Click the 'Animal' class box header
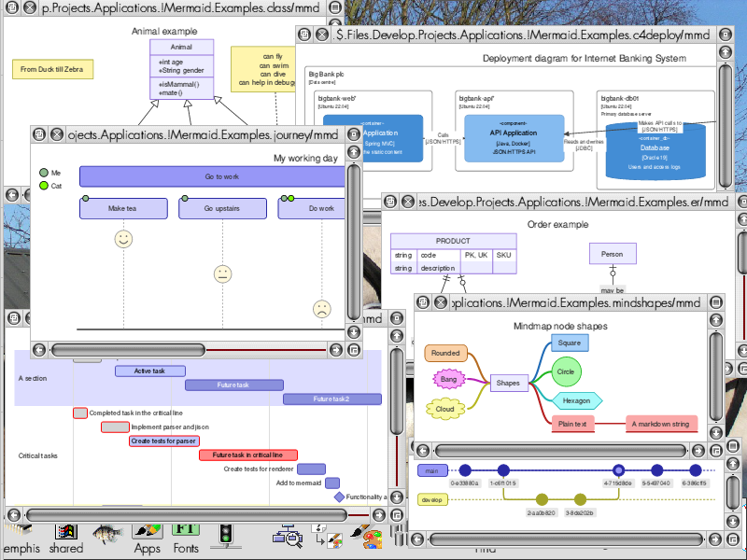The width and height of the screenshot is (747, 560). pyautogui.click(x=181, y=48)
